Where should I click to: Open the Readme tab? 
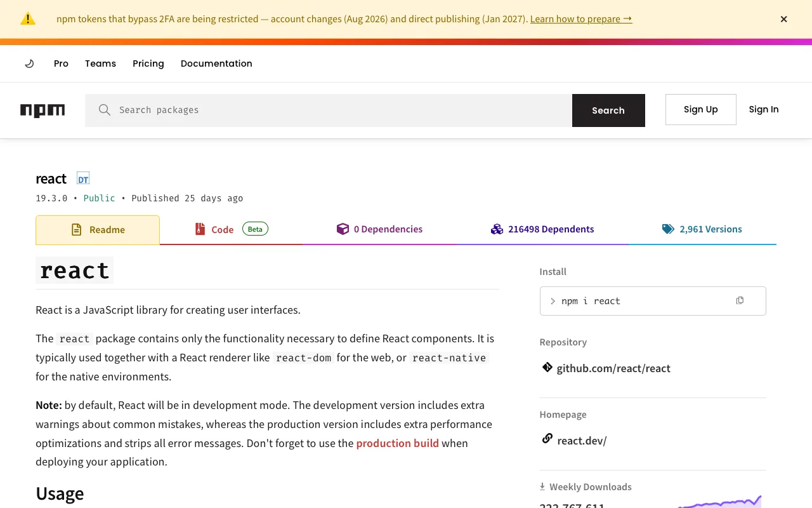click(98, 230)
